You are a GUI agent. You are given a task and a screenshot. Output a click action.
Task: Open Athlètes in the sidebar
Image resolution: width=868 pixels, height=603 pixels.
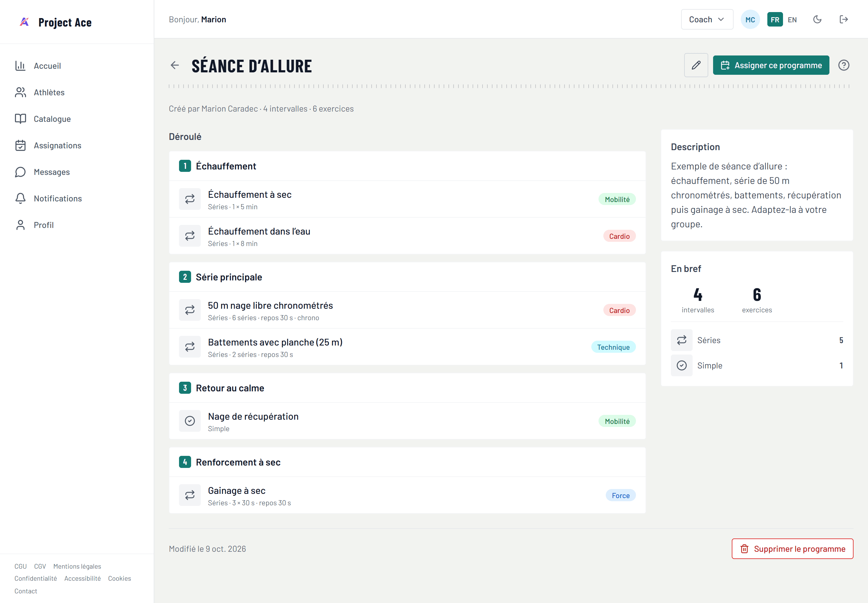(x=77, y=92)
